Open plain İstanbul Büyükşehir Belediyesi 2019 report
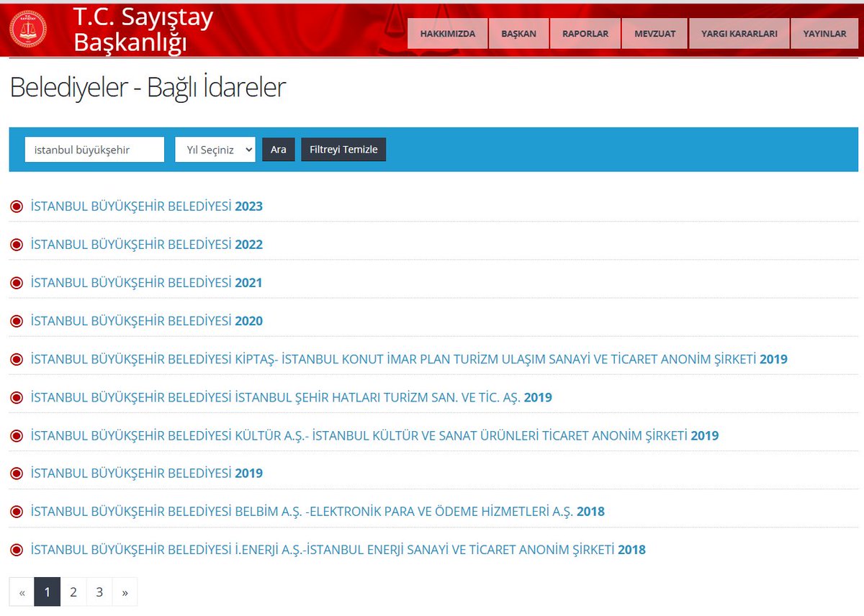 147,474
